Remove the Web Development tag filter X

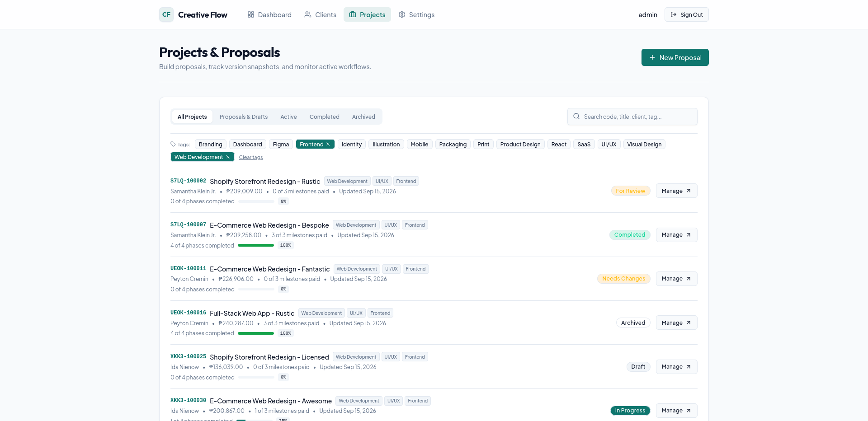coord(228,157)
